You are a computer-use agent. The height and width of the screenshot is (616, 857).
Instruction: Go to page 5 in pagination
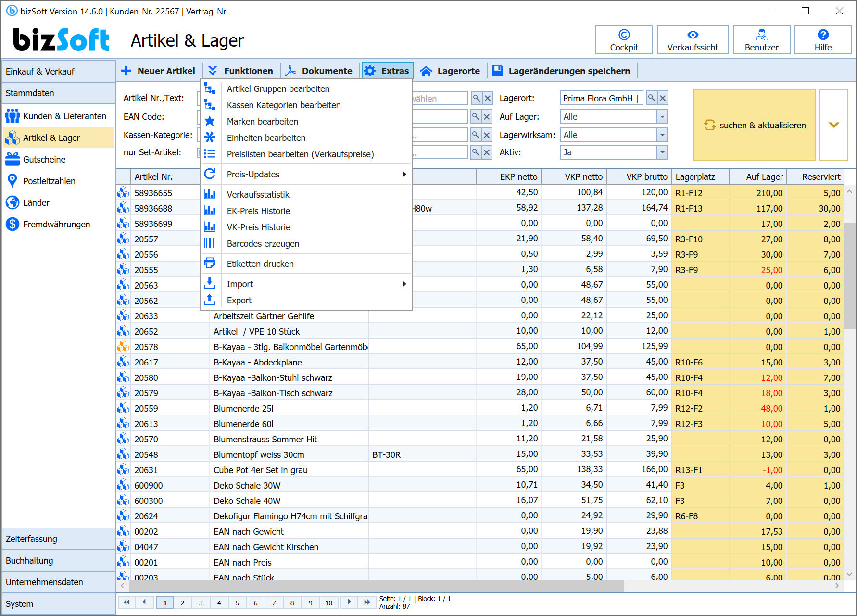click(237, 603)
